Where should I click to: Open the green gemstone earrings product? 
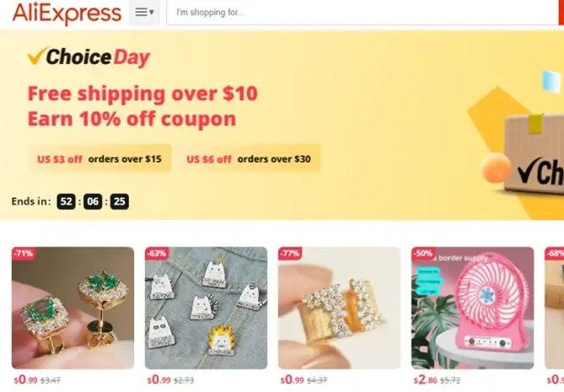point(73,308)
